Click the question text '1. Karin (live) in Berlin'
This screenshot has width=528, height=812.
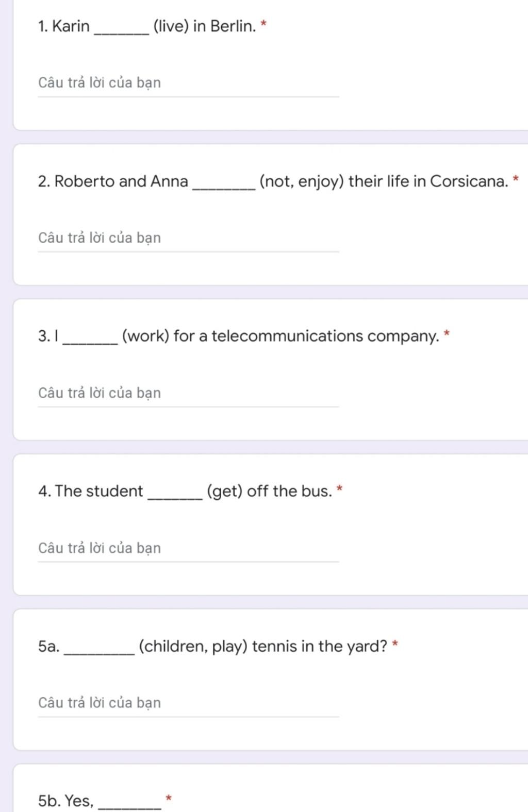coord(147,26)
